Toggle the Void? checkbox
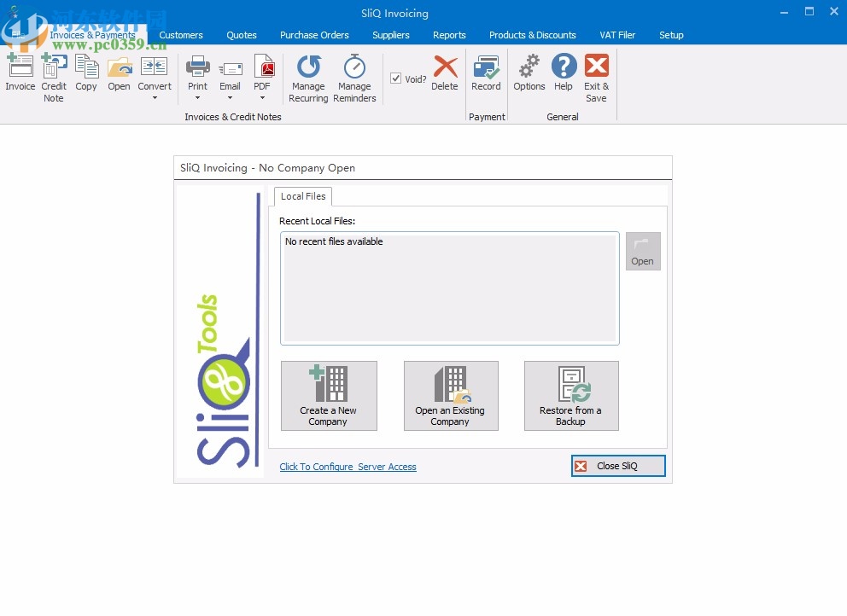The height and width of the screenshot is (616, 847). pos(396,78)
